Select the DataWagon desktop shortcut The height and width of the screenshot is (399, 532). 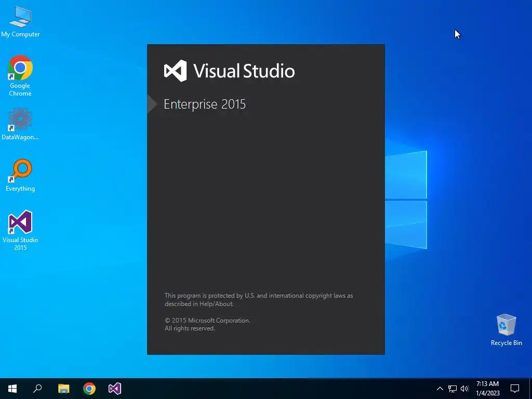(x=20, y=124)
